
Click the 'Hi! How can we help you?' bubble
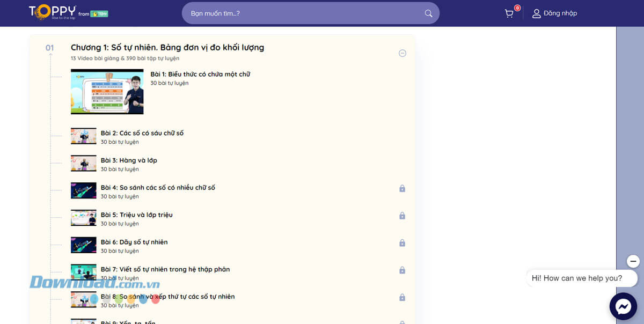coord(577,278)
